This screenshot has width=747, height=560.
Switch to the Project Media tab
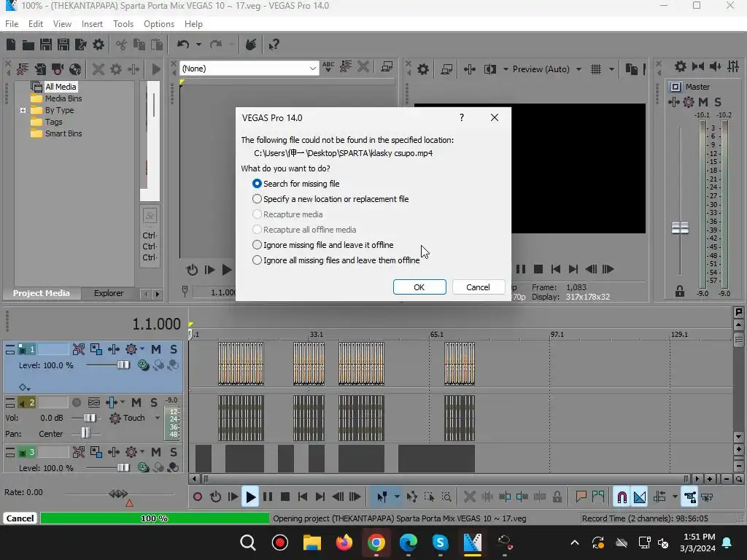[x=42, y=293]
